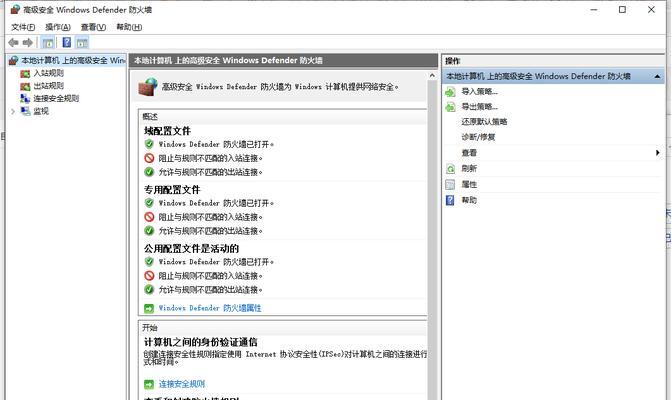Open the 查看(V) menu
Image resolution: width=671 pixels, height=400 pixels.
[93, 27]
